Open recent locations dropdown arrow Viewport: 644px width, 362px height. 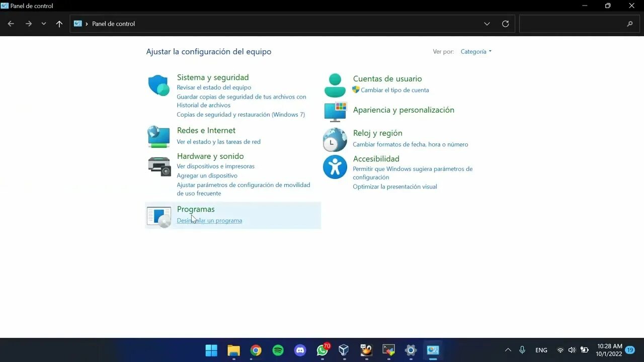pos(44,24)
